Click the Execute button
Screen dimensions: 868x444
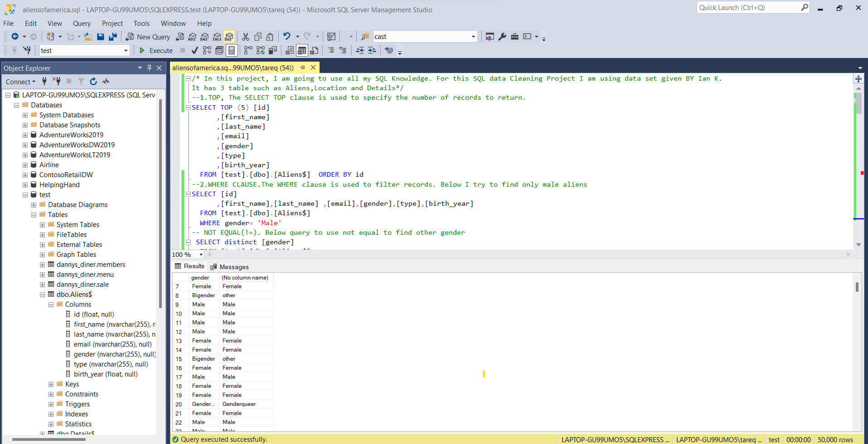coord(156,50)
